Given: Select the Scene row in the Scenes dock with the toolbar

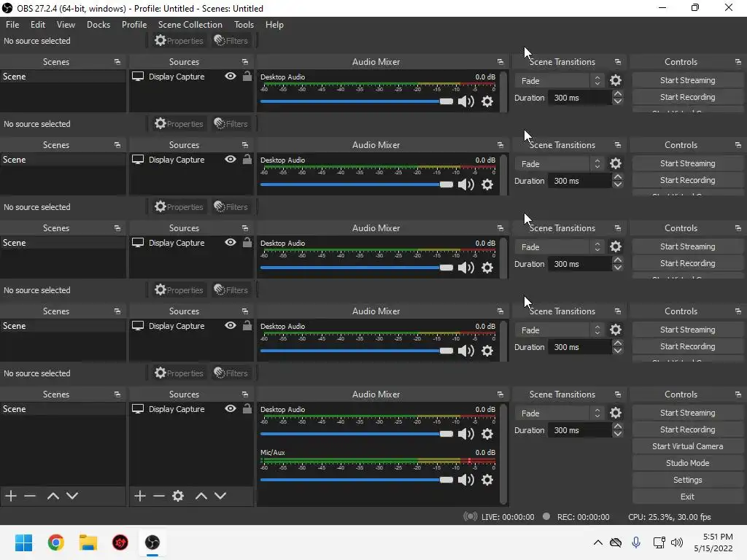Looking at the screenshot, I should click(63, 408).
